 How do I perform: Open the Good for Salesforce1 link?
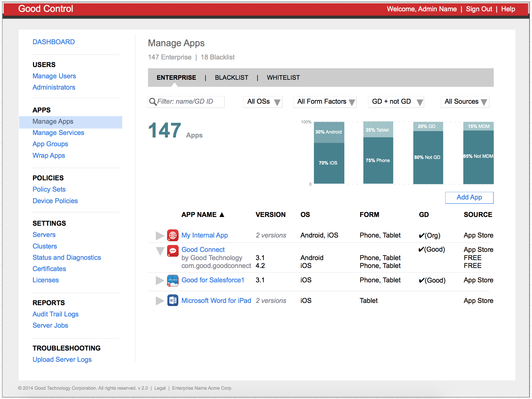(213, 280)
